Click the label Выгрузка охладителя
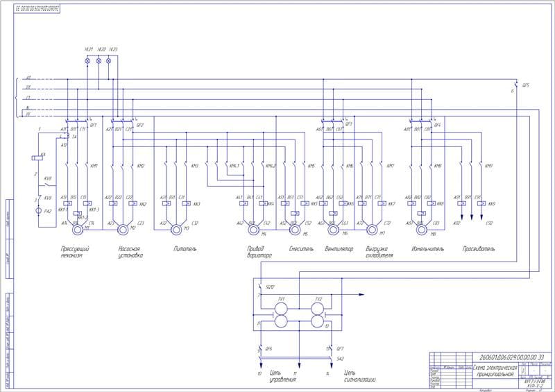 coord(379,252)
